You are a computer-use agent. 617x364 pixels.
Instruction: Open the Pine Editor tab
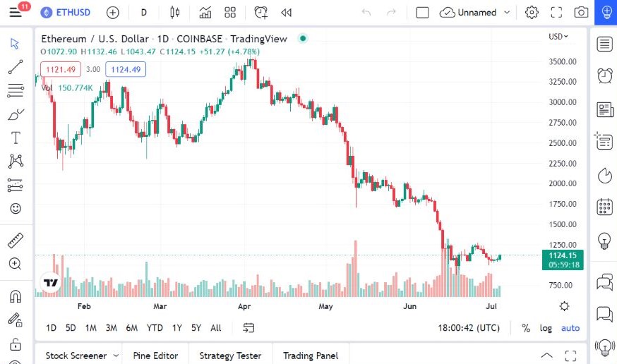155,356
